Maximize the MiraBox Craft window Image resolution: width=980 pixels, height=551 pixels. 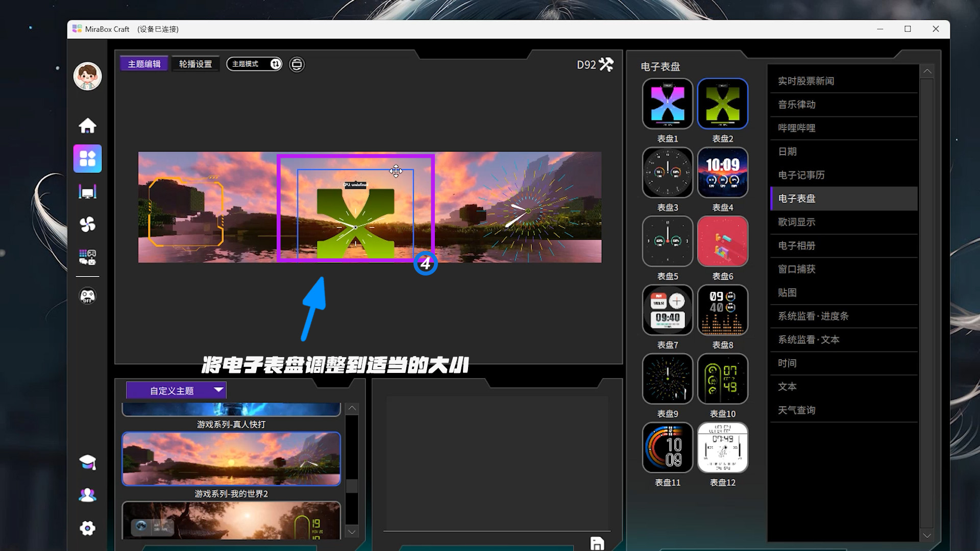tap(908, 29)
